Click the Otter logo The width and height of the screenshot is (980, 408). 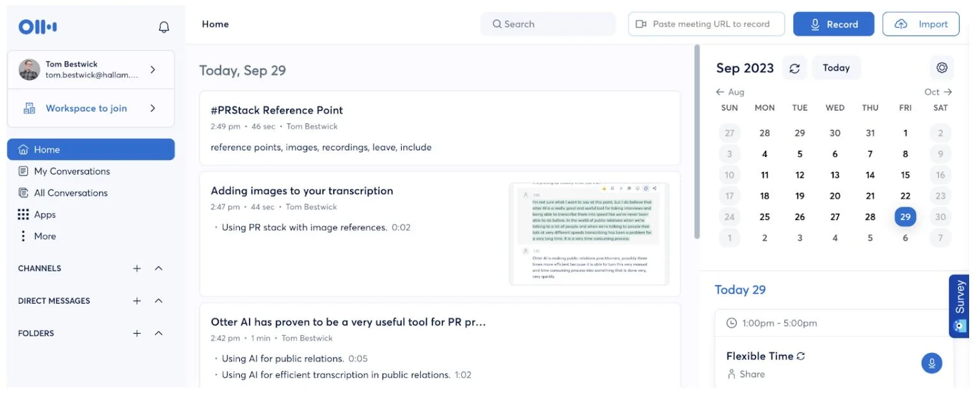(x=38, y=26)
